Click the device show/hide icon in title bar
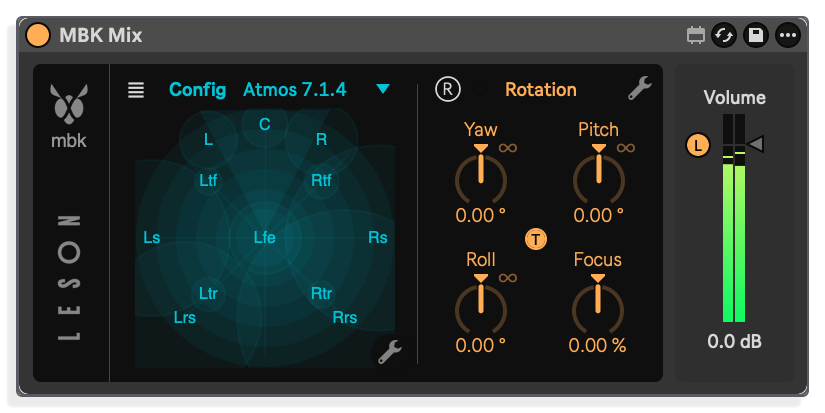 click(x=696, y=35)
